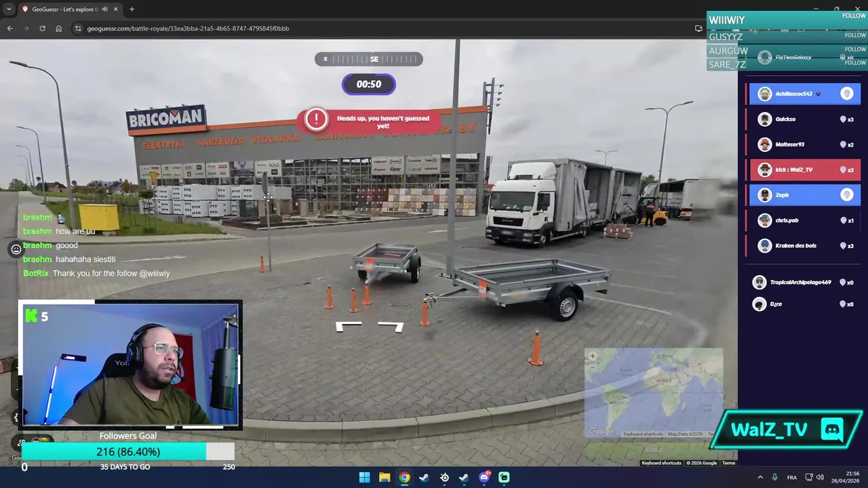The width and height of the screenshot is (868, 488).
Task: Click the 'haven't guessed yet' warning banner
Action: tap(368, 121)
